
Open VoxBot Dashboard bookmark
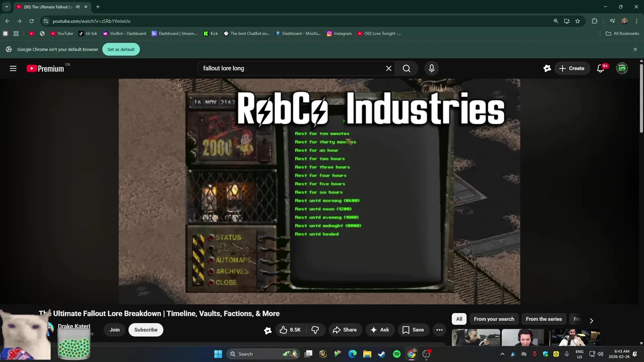(x=124, y=34)
